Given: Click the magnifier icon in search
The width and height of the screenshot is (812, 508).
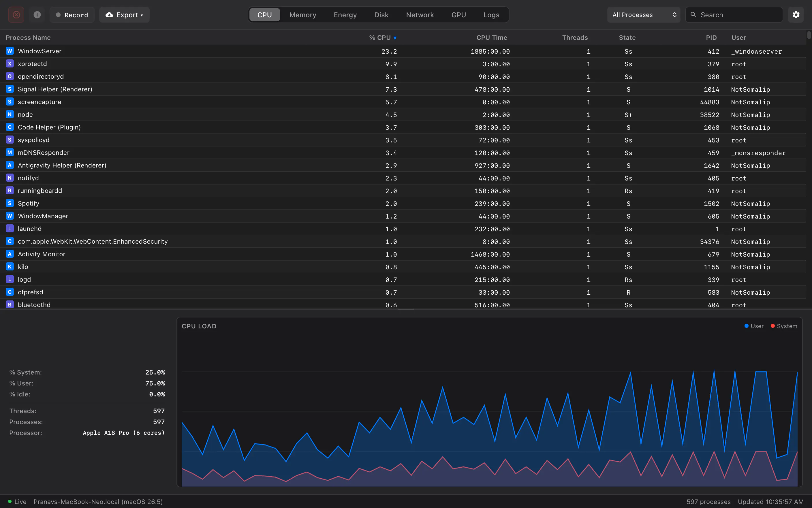Looking at the screenshot, I should click(693, 15).
